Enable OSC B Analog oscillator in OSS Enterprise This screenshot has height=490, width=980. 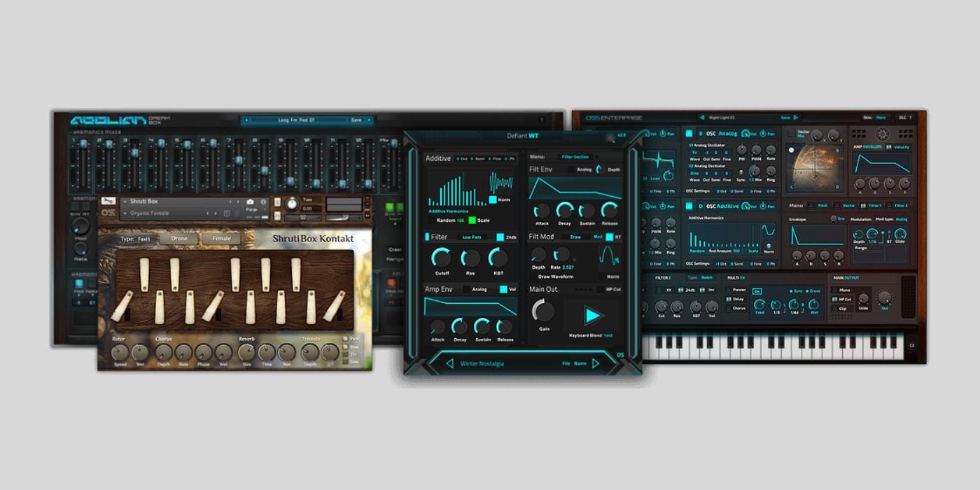(689, 133)
